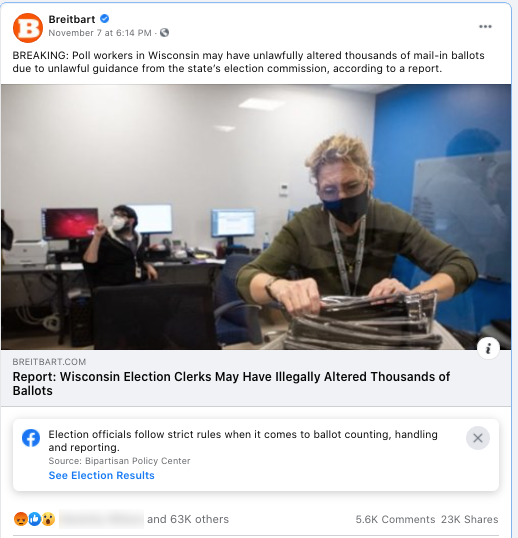
Task: Click the November 7 at 6:14 PM timestamp
Action: (100, 33)
